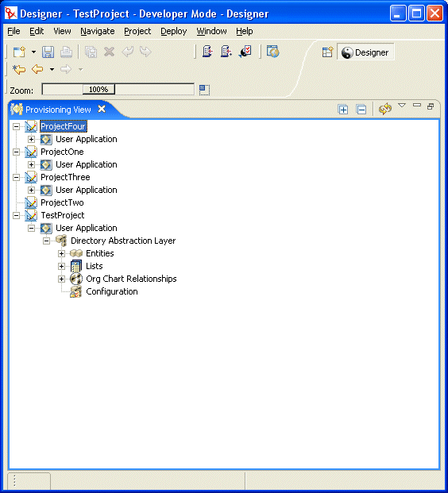Click the import server toolbar icon

207,52
